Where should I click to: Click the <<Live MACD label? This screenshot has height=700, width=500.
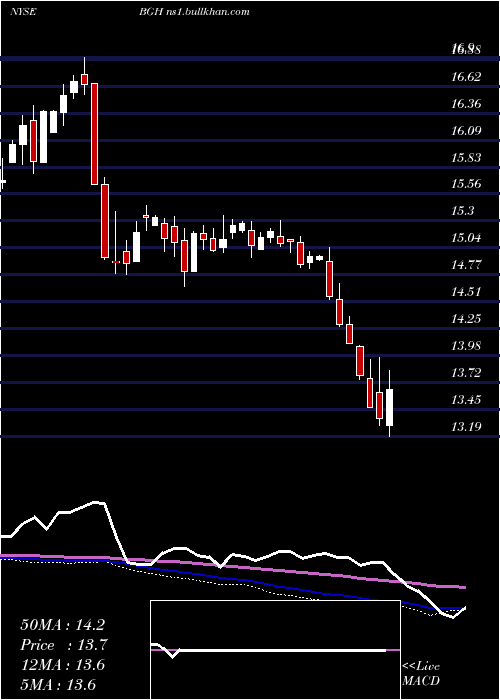(x=421, y=674)
